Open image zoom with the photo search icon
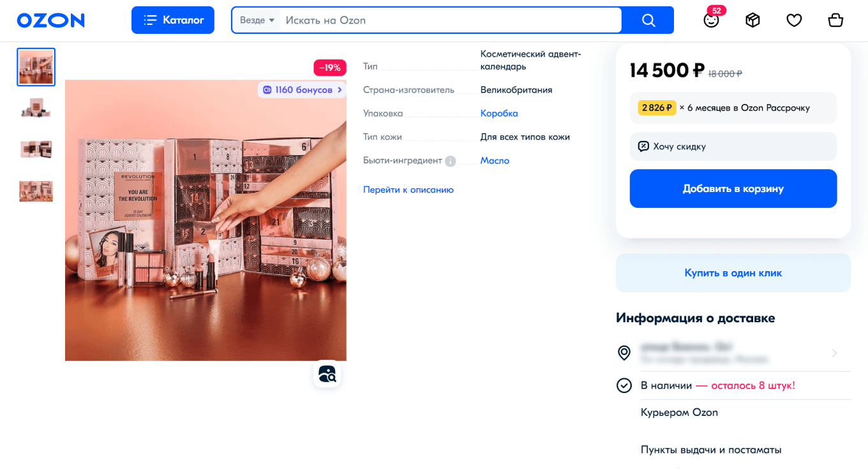868x474 pixels. (x=327, y=374)
